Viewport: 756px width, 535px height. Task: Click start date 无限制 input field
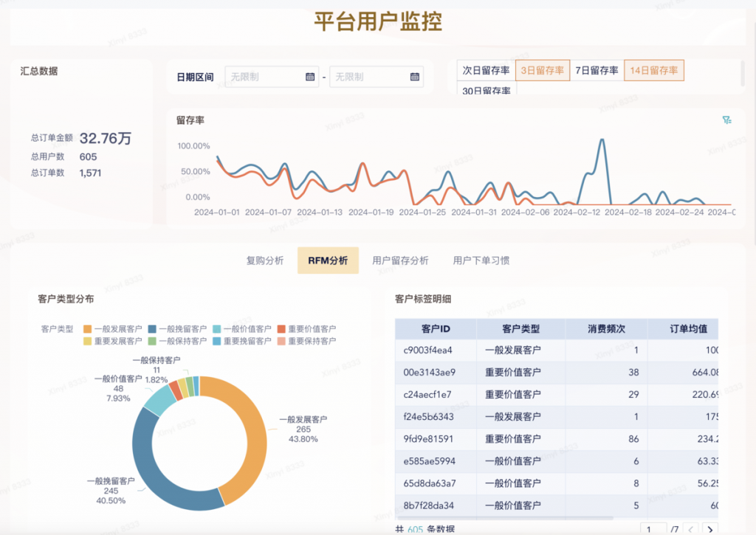click(x=272, y=77)
